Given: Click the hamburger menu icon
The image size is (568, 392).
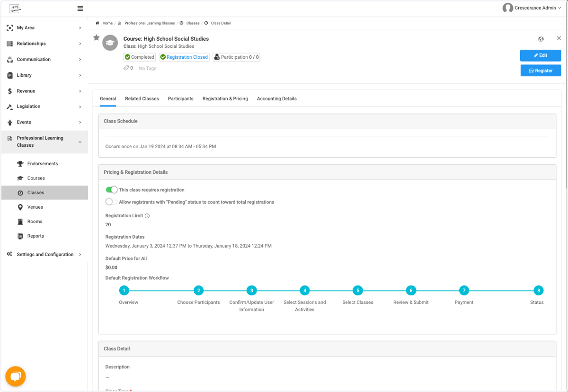Looking at the screenshot, I should click(x=80, y=9).
